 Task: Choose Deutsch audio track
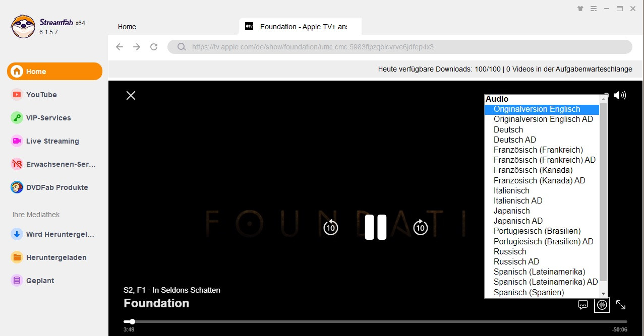point(542,129)
